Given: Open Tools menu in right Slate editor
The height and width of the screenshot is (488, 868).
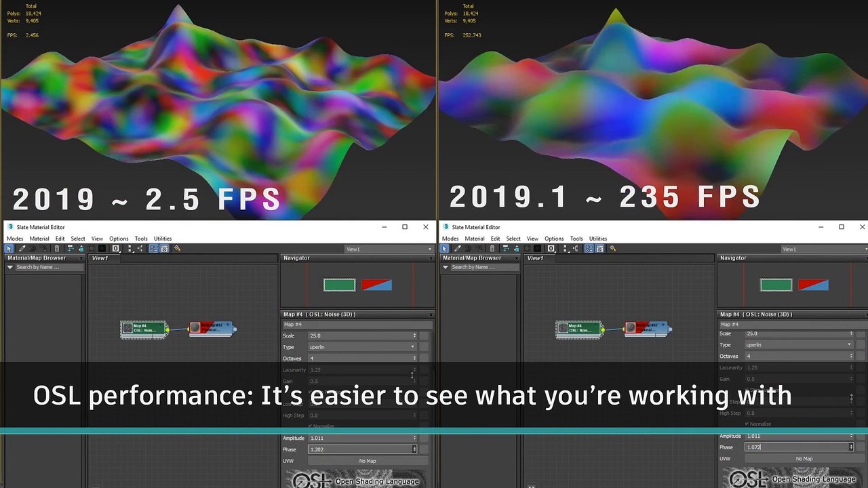Looking at the screenshot, I should [x=576, y=239].
